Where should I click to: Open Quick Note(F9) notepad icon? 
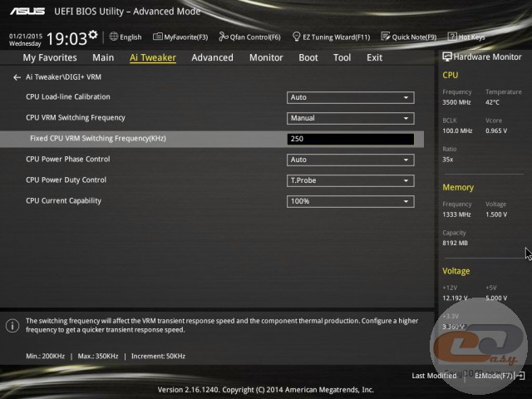point(386,37)
